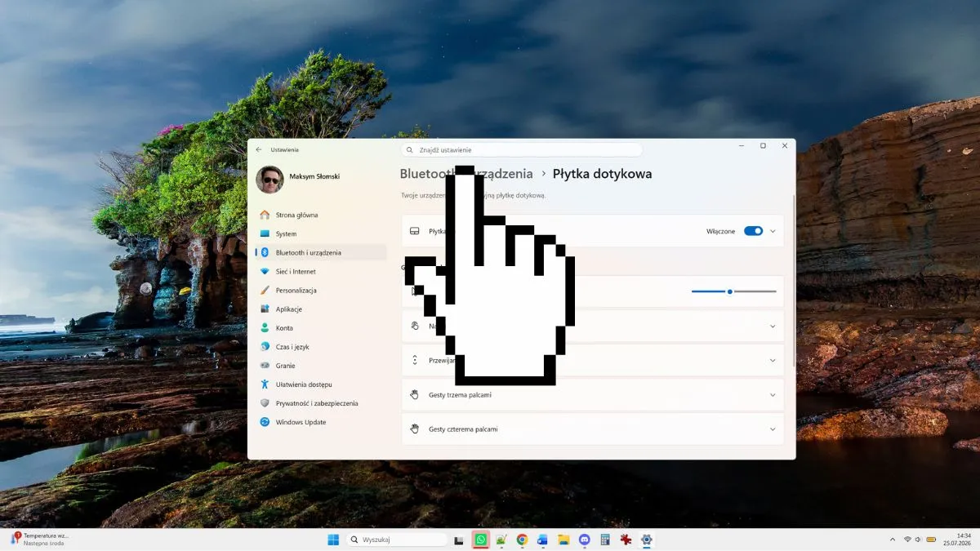The width and height of the screenshot is (980, 551).
Task: Select the Granie category
Action: click(320, 366)
